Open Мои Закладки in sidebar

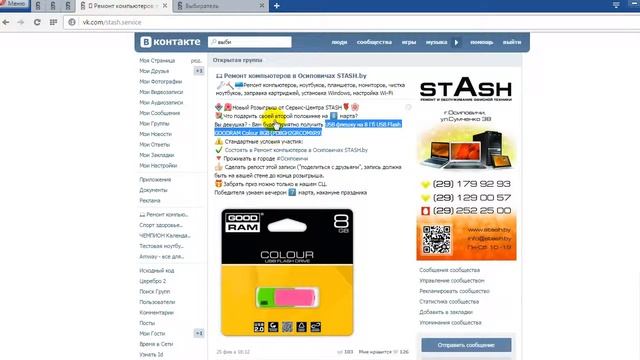(x=157, y=155)
